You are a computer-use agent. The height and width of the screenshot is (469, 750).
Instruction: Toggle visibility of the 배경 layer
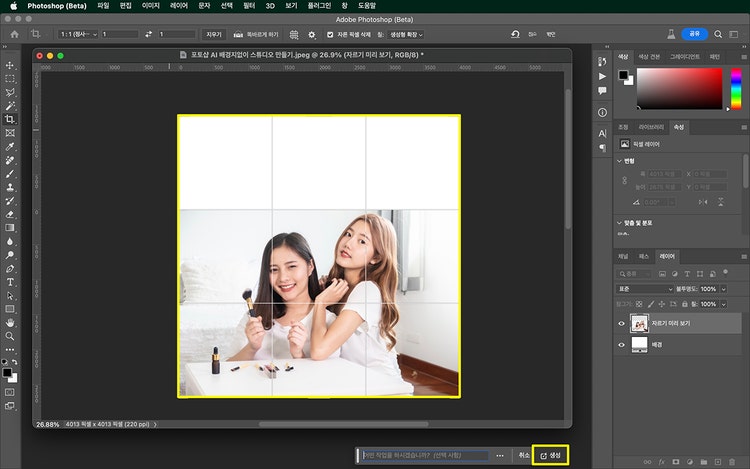click(621, 344)
